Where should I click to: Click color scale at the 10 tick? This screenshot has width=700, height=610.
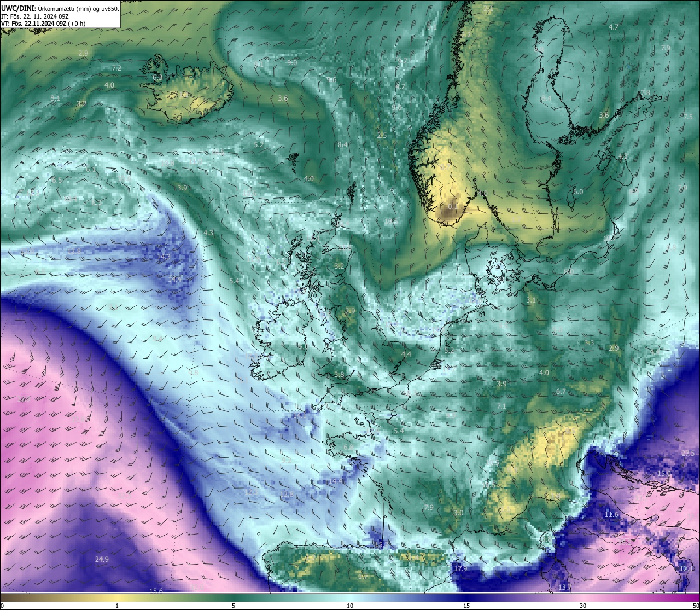(349, 605)
